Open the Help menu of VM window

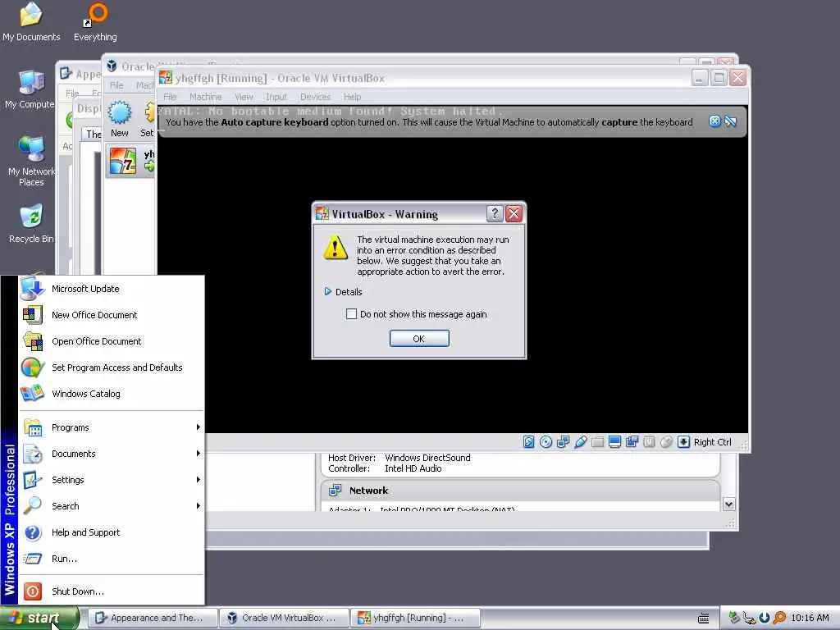tap(352, 97)
